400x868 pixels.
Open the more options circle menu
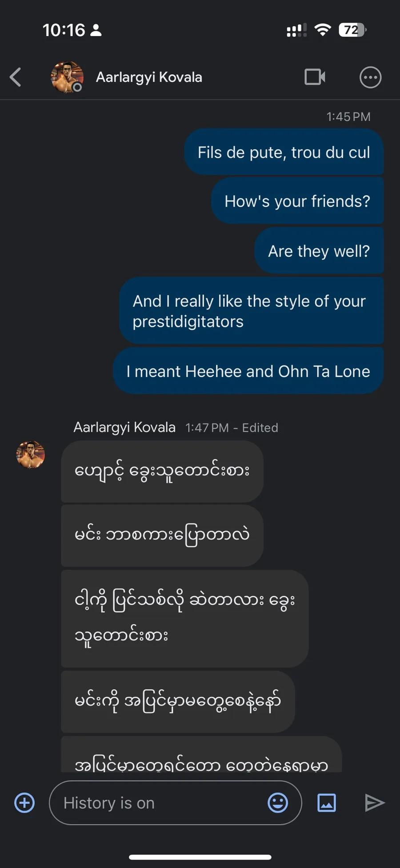[370, 77]
